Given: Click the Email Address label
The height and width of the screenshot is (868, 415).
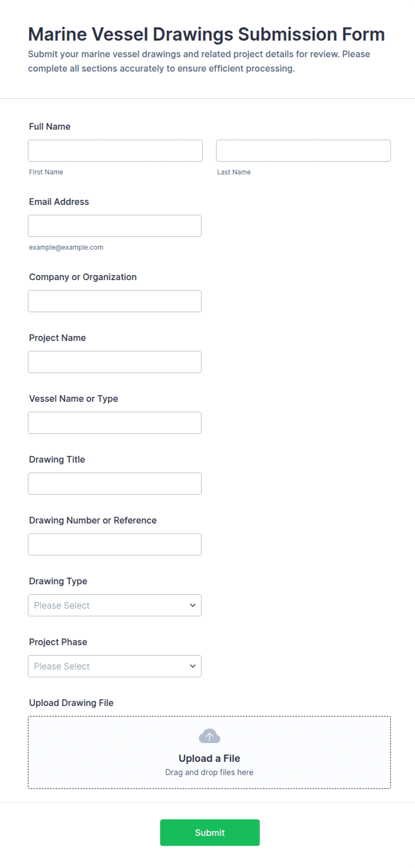Looking at the screenshot, I should (x=59, y=202).
